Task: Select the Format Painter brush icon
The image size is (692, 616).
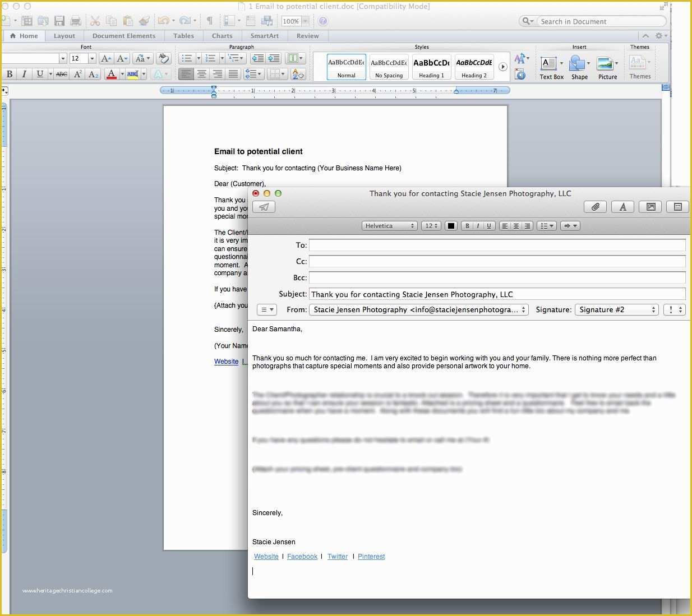Action: [144, 21]
